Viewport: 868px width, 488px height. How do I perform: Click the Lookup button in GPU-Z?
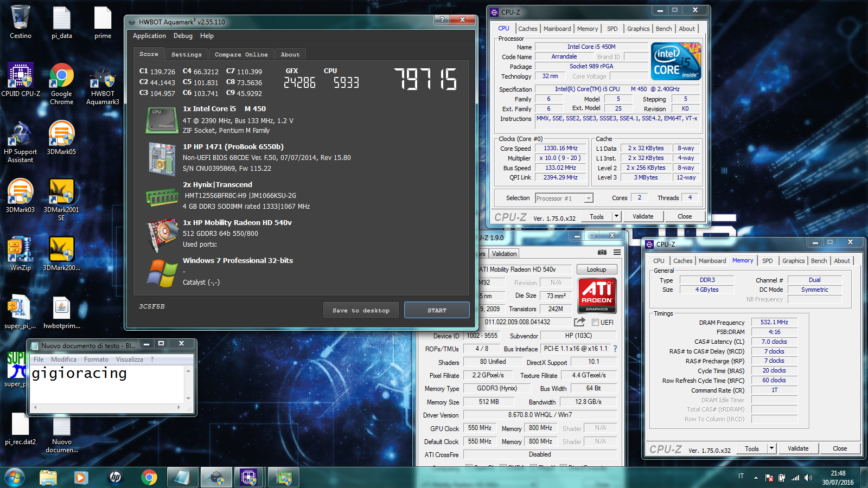coord(596,269)
